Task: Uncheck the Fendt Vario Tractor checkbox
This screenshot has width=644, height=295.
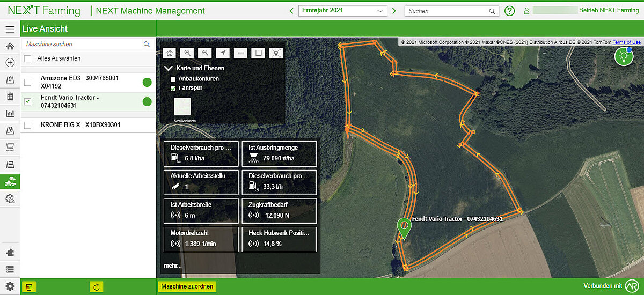Action: point(28,101)
